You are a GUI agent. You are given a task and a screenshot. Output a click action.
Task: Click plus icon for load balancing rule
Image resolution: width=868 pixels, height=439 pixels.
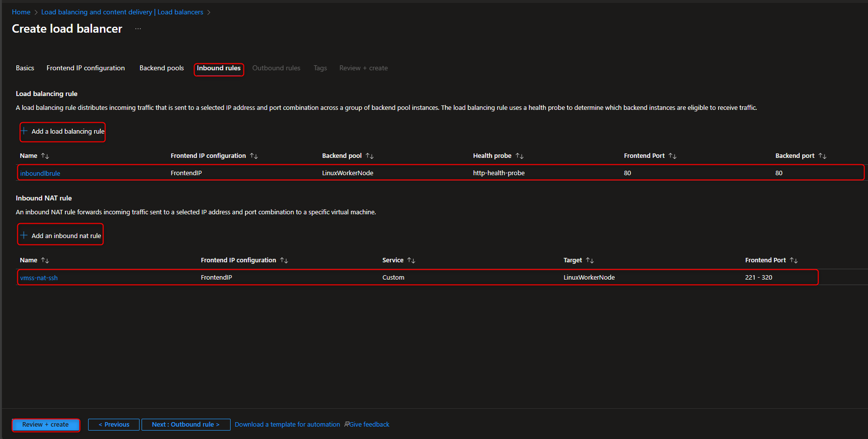point(24,131)
